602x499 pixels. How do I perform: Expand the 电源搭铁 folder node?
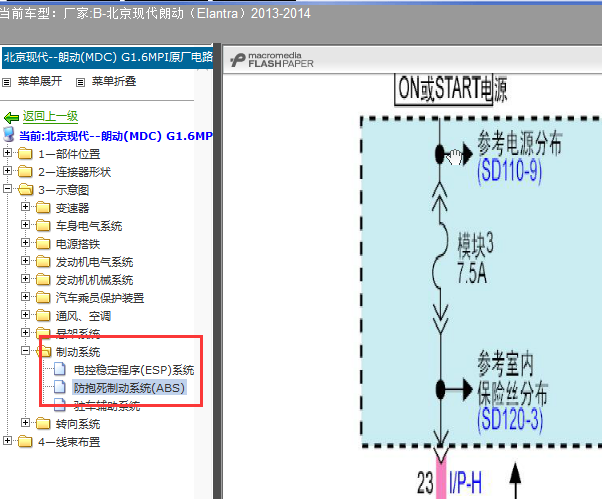25,243
